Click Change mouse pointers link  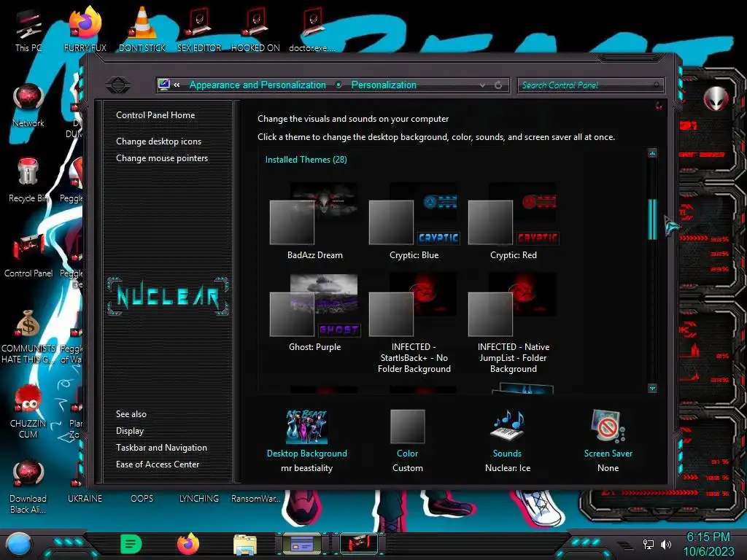click(162, 158)
